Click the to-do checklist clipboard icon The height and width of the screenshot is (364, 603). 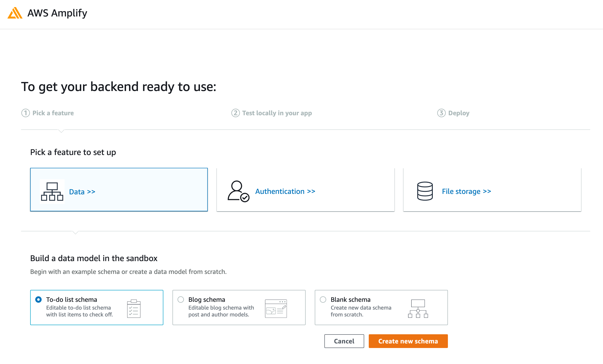tap(134, 308)
